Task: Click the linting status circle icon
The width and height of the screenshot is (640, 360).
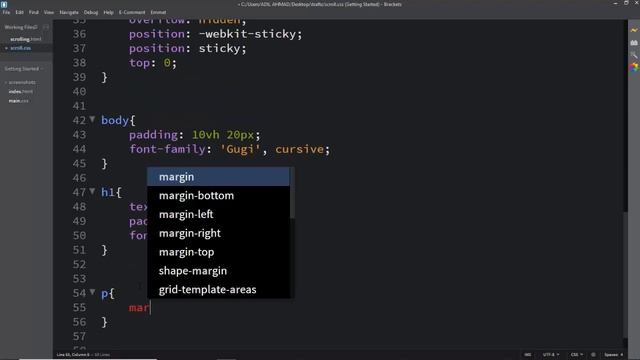Action: coord(593,355)
